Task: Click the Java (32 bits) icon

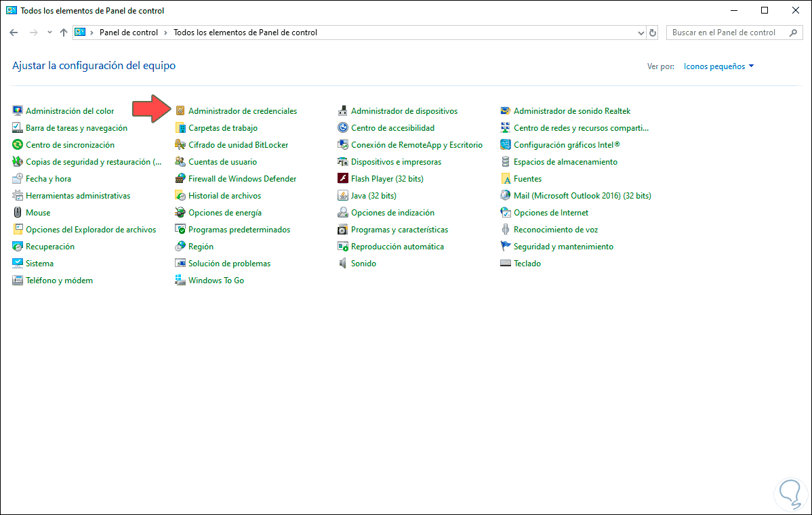Action: pos(343,196)
